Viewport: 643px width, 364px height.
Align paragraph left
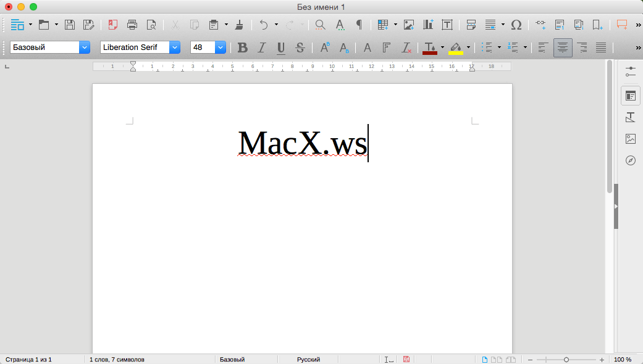click(x=543, y=48)
